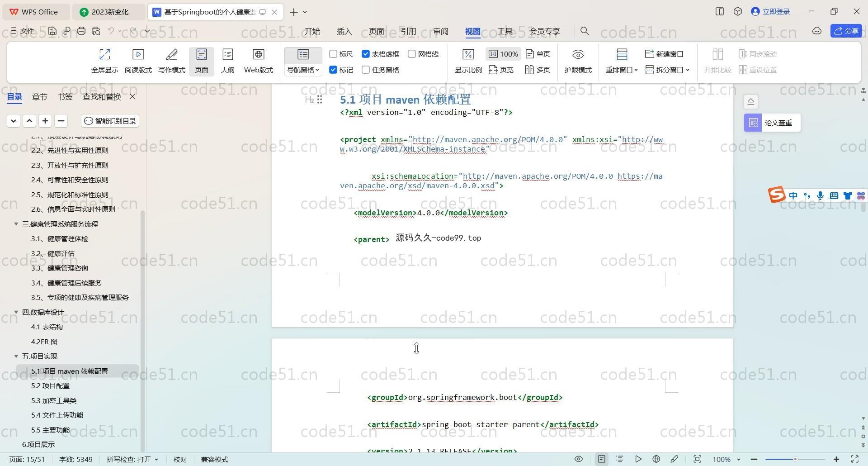Enable task pane (任务窗格) checkbox
Image resolution: width=868 pixels, height=466 pixels.
(366, 70)
